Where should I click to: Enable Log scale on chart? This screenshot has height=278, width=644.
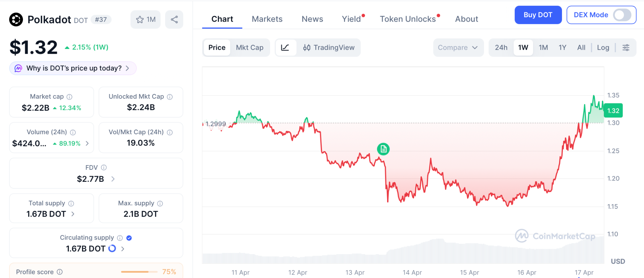[603, 47]
